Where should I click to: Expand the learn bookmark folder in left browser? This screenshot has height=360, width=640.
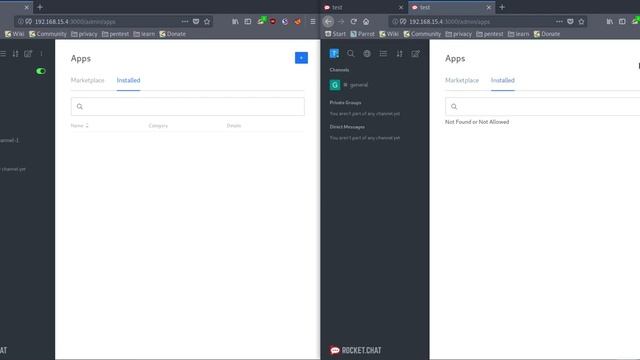(144, 34)
